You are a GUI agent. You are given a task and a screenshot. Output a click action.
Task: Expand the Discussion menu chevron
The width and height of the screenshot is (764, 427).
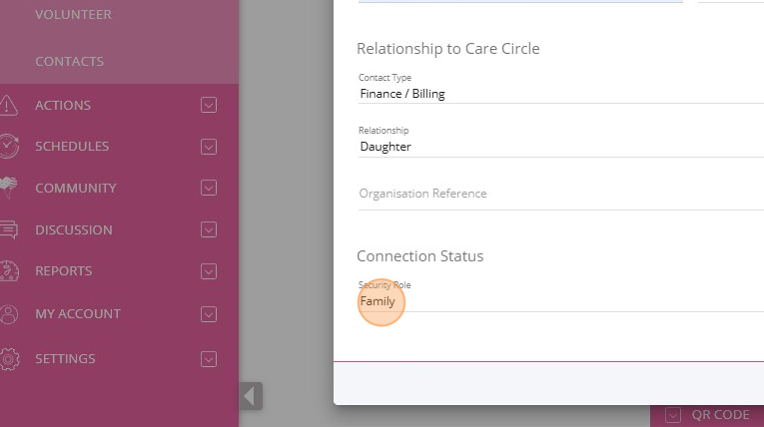click(209, 230)
